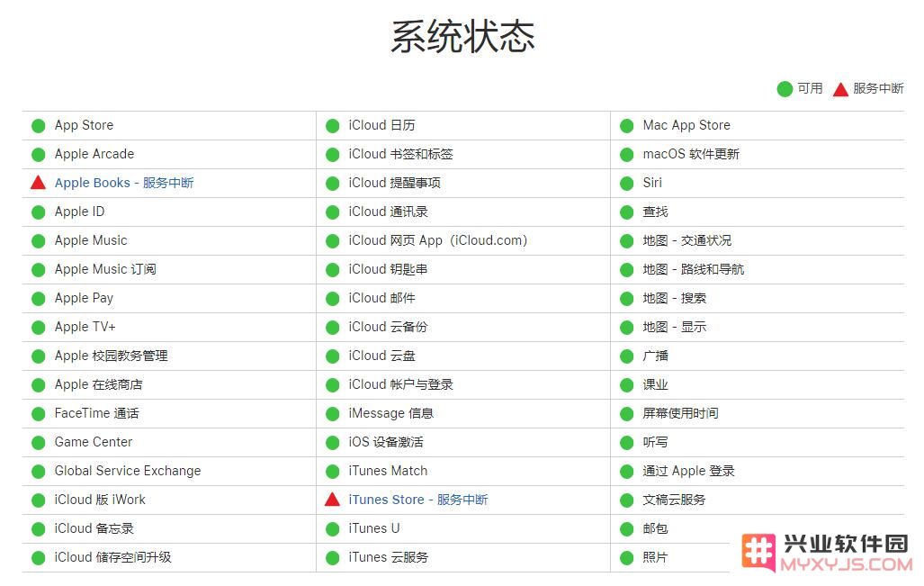The width and height of the screenshot is (924, 586).
Task: Select the iCloud 云备份 entry
Action: pos(388,327)
